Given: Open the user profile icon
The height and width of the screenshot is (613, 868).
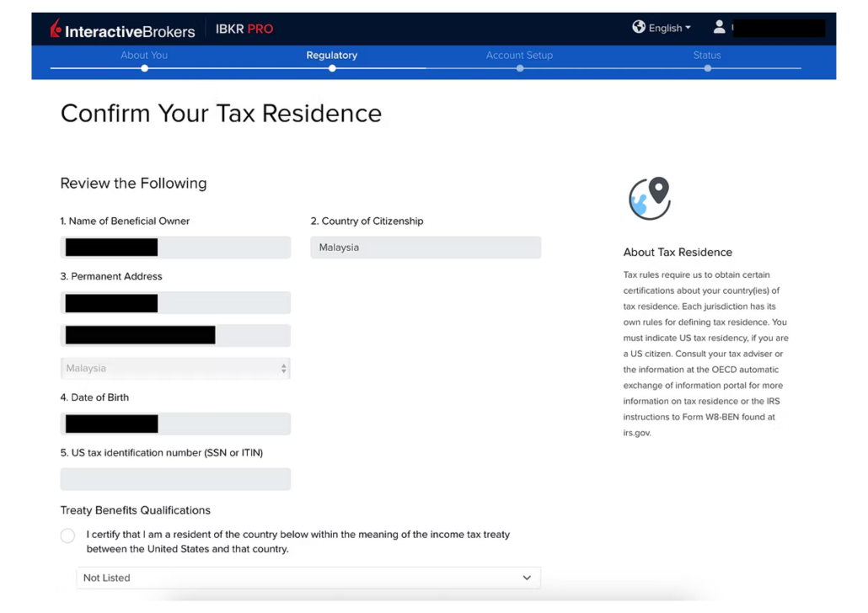Looking at the screenshot, I should click(719, 27).
